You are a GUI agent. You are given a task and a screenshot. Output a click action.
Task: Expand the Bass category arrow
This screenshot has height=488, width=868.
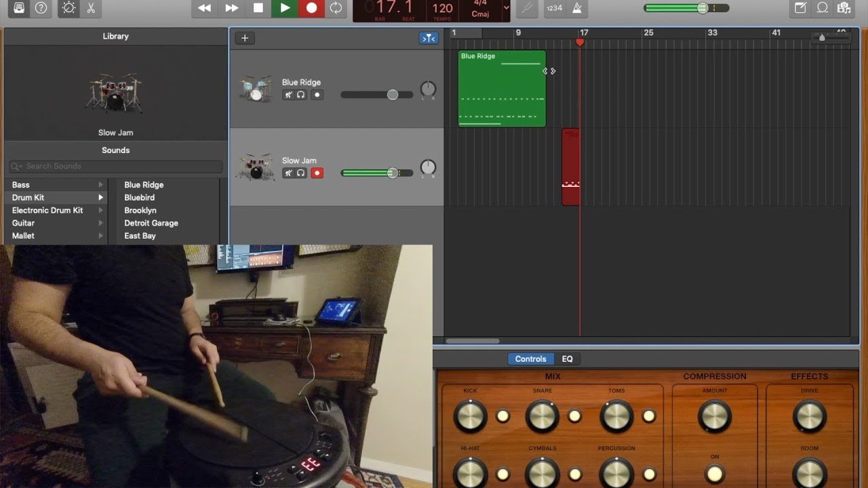[100, 184]
